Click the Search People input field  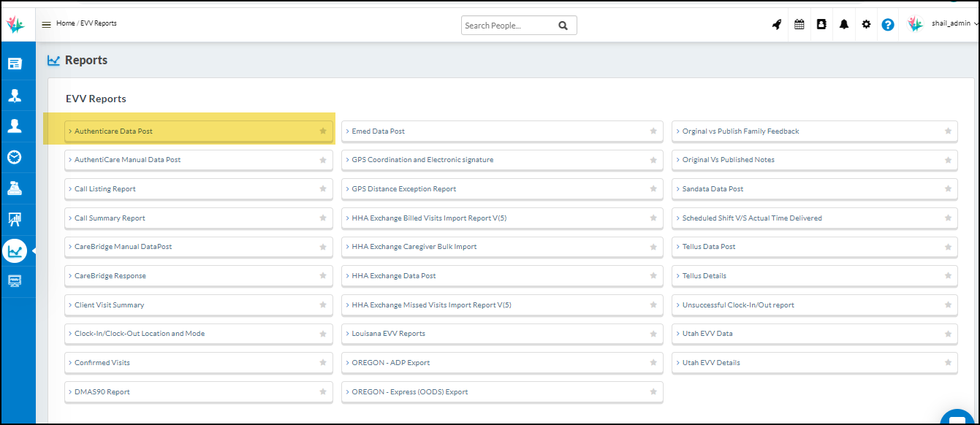point(508,26)
